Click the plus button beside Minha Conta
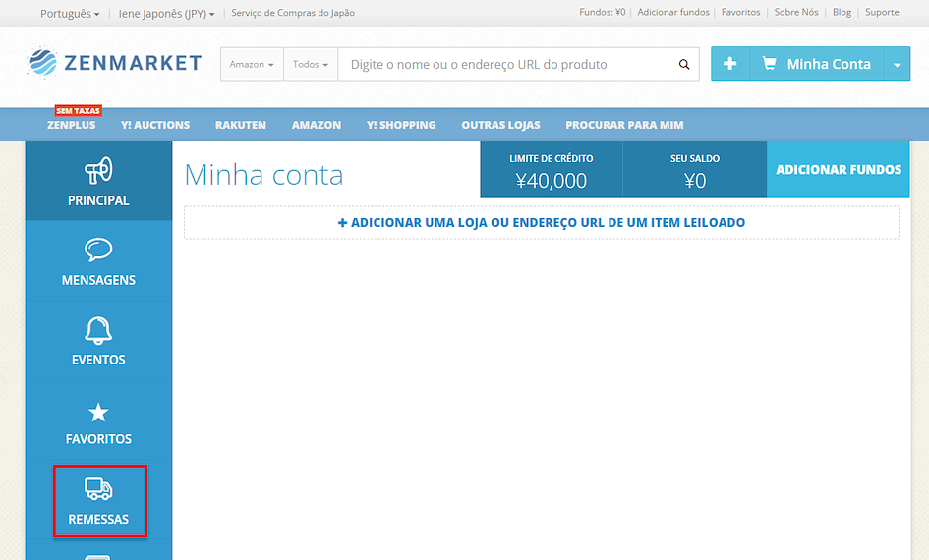The height and width of the screenshot is (560, 929). point(729,63)
